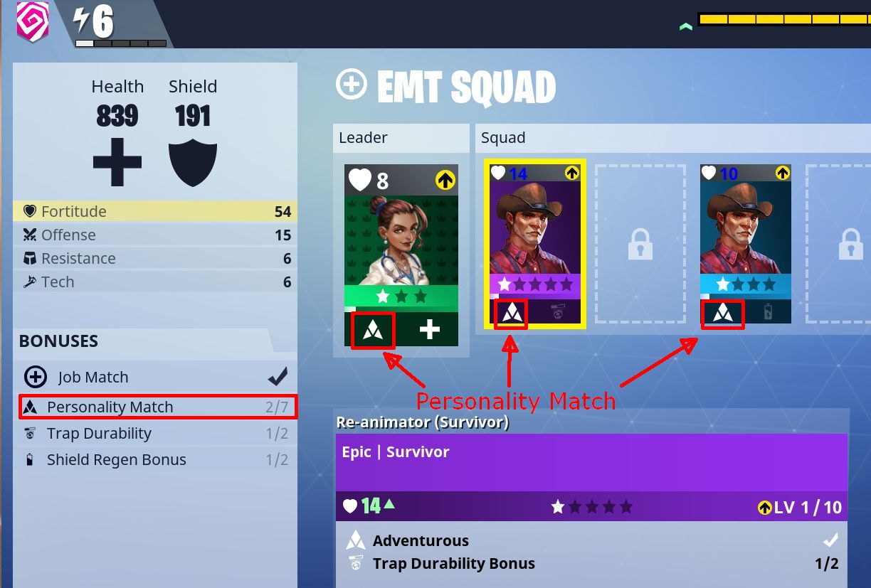Click the leader card's white plus icon

coord(429,329)
